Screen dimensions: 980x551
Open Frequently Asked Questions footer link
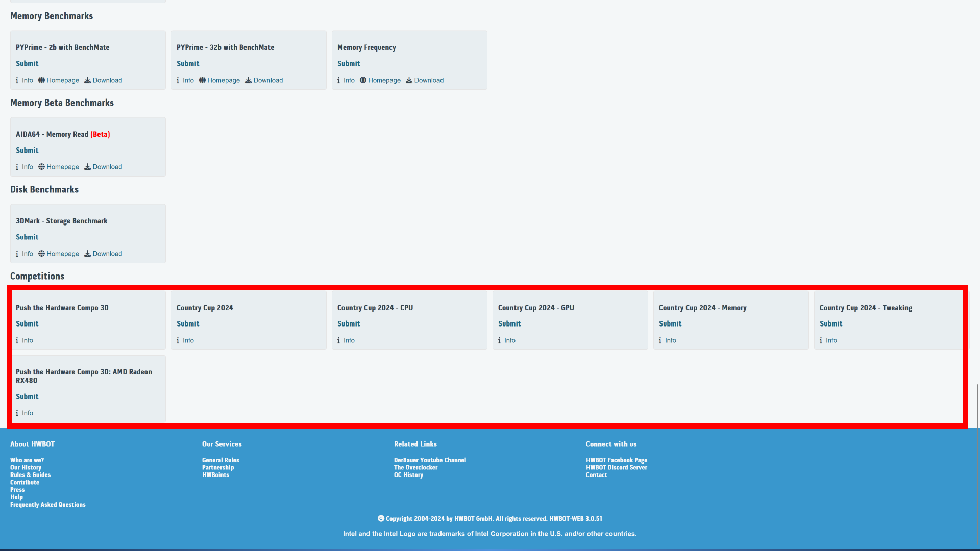coord(48,505)
